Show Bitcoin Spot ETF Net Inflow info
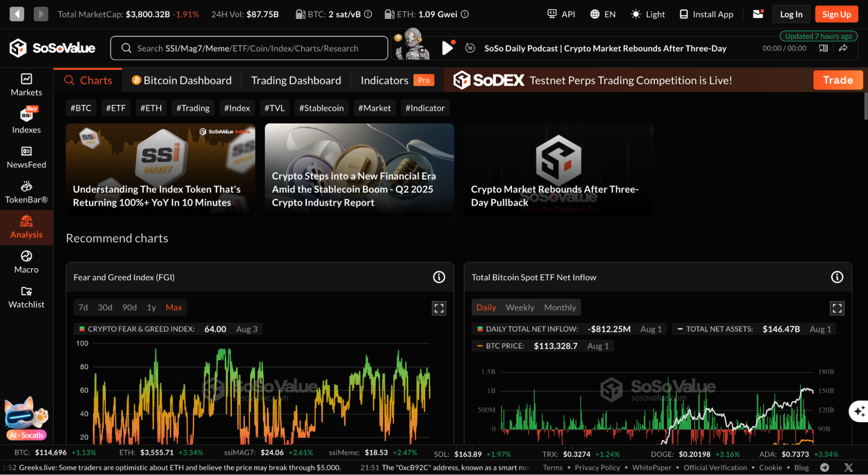Image resolution: width=868 pixels, height=475 pixels. (x=837, y=277)
